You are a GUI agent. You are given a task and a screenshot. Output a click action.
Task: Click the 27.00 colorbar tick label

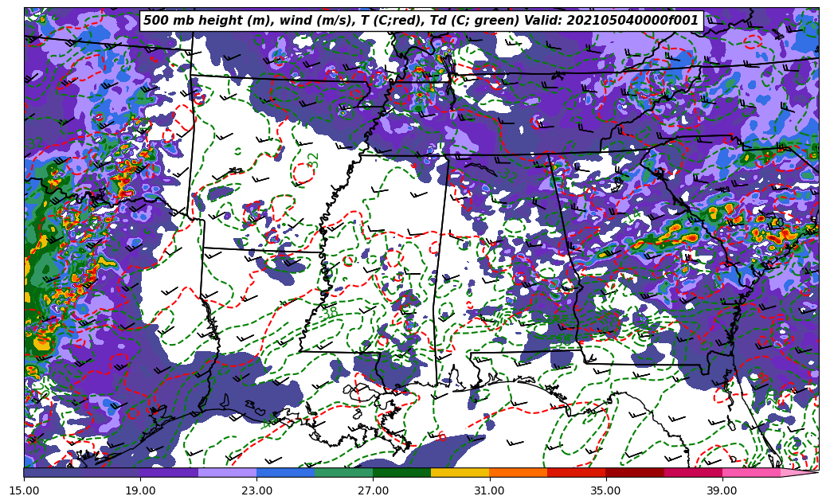[373, 490]
